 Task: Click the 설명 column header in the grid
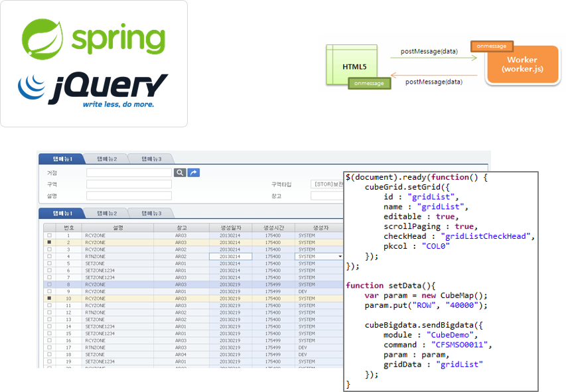click(x=117, y=228)
